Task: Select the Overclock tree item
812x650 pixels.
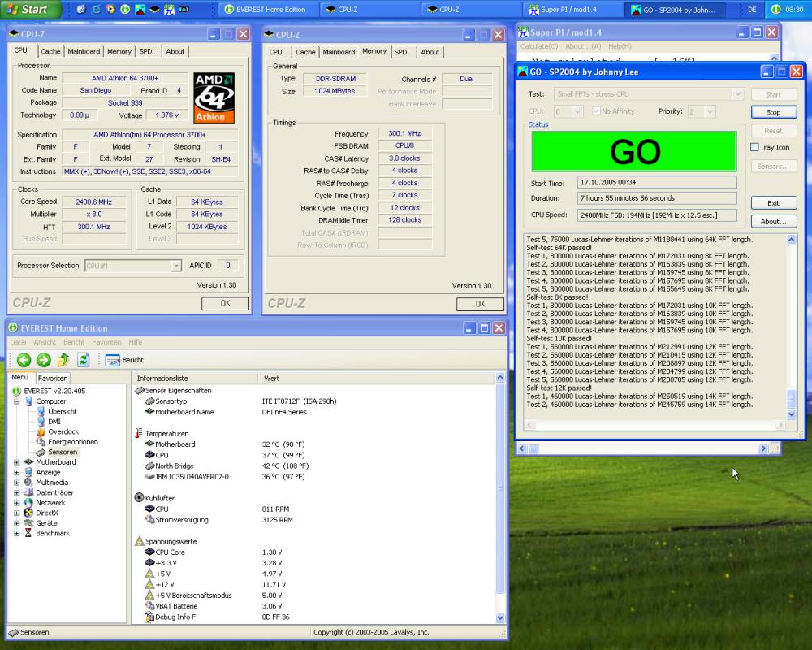Action: pyautogui.click(x=63, y=431)
